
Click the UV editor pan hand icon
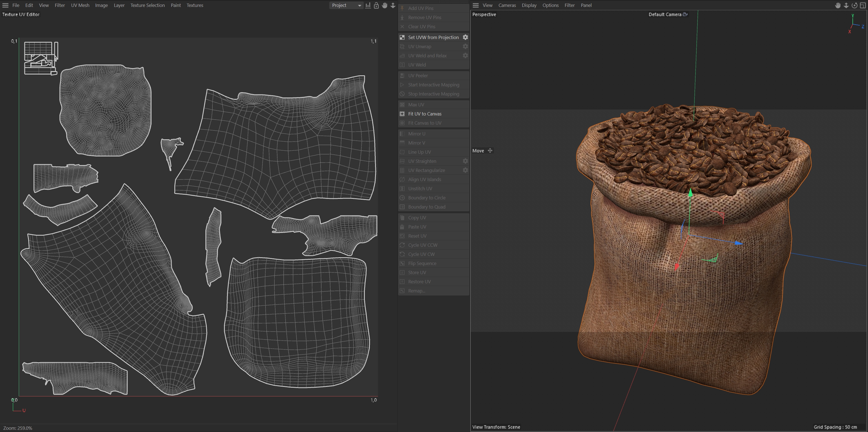tap(385, 5)
